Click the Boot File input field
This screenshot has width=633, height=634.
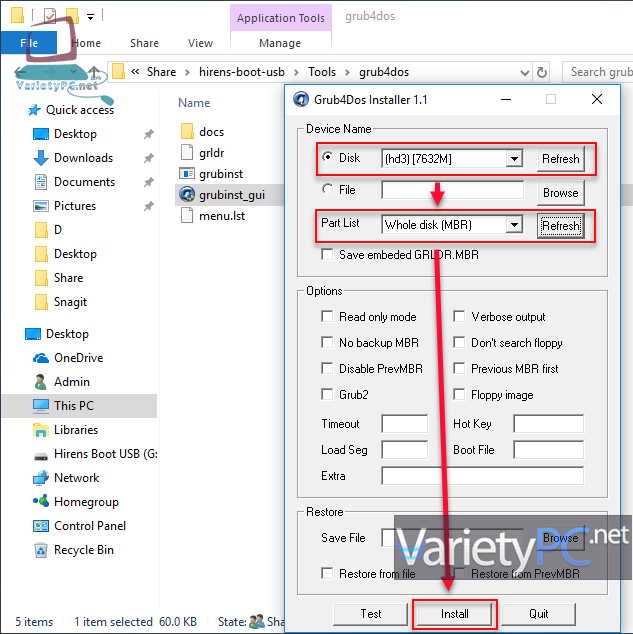click(549, 450)
